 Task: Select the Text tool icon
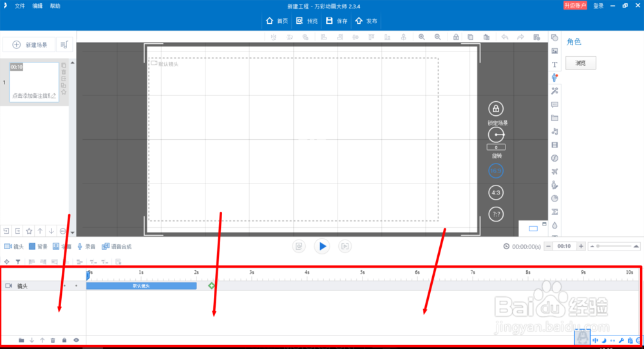[554, 64]
